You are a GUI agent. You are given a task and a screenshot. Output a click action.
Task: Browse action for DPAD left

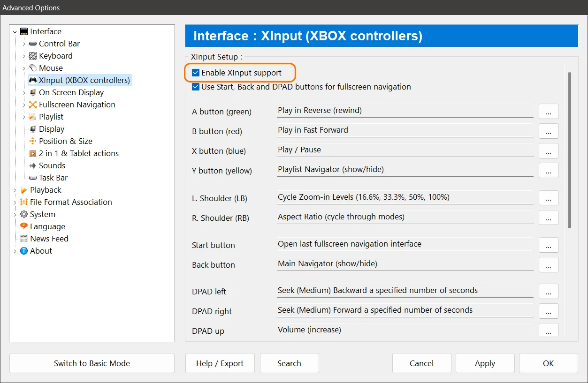pyautogui.click(x=549, y=291)
